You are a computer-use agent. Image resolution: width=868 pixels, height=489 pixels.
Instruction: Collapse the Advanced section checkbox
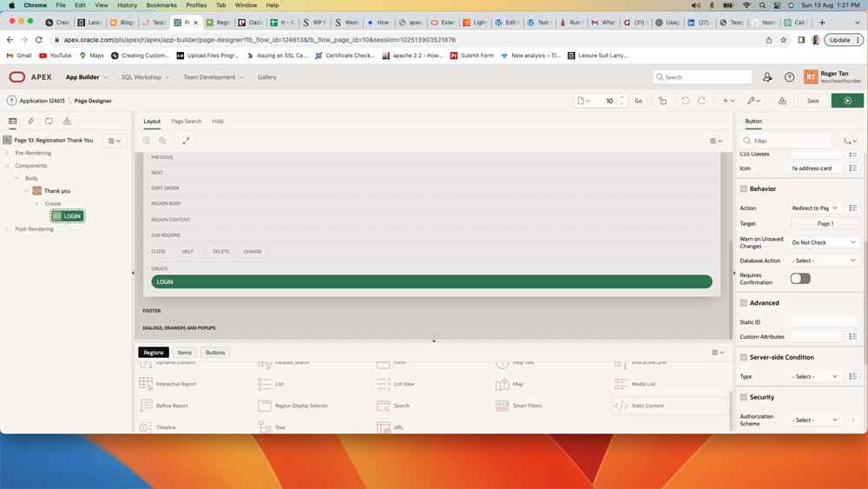(744, 303)
